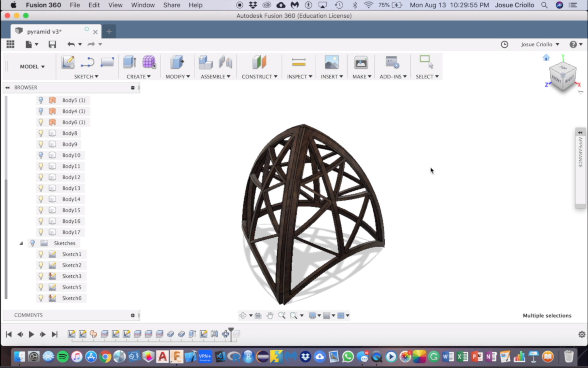This screenshot has height=368, width=588.
Task: Toggle visibility bulb of Body6 (1)
Action: 41,122
